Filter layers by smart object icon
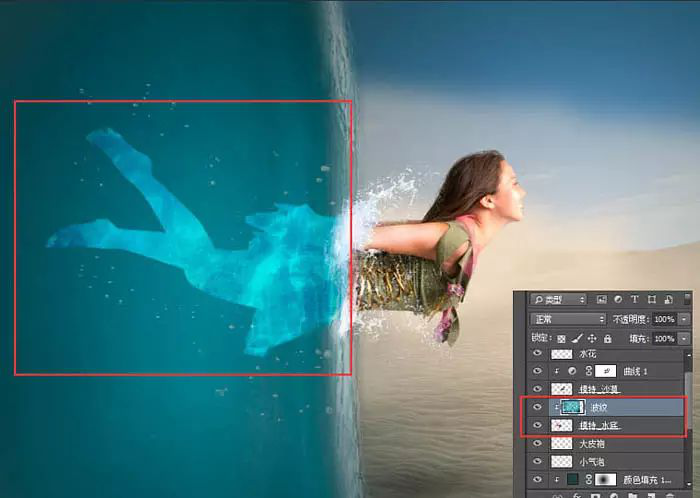The image size is (700, 498). pos(669,299)
